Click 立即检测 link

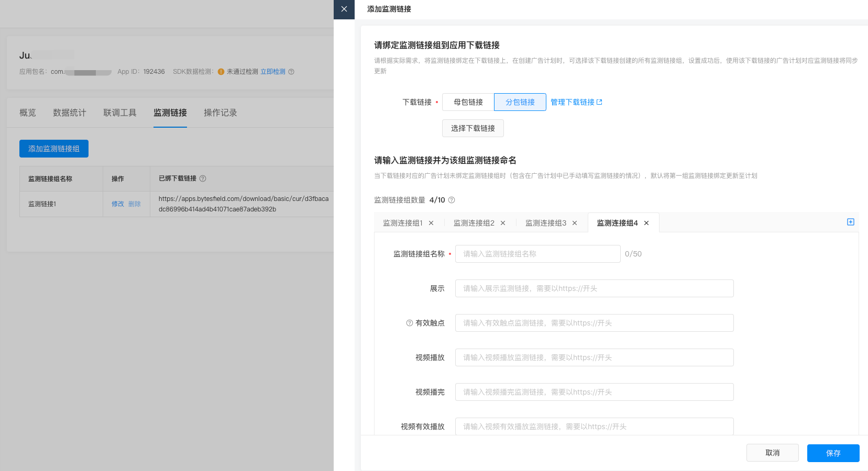tap(273, 72)
